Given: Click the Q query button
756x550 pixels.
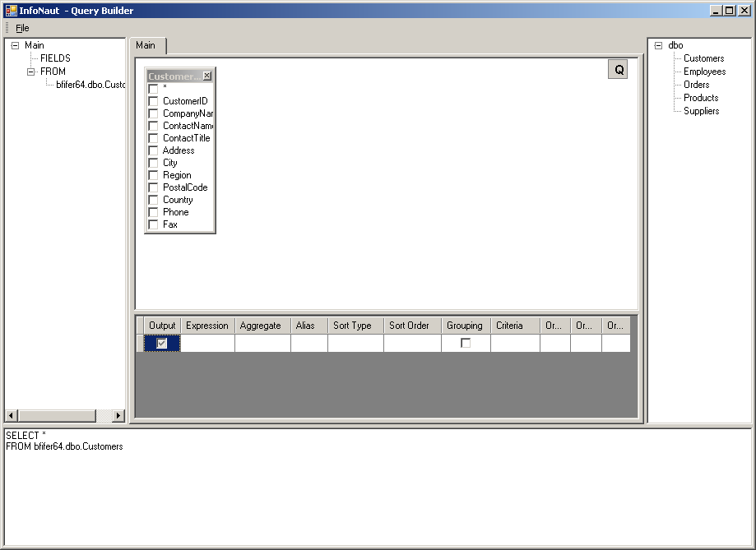Looking at the screenshot, I should click(x=619, y=70).
